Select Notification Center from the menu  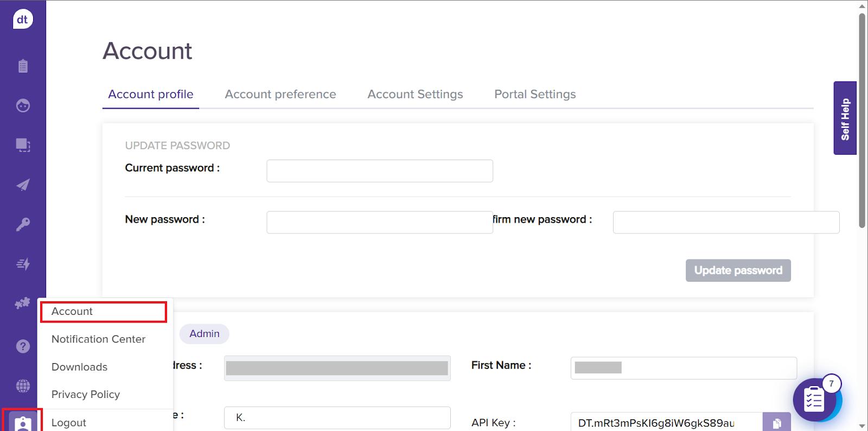coord(98,339)
